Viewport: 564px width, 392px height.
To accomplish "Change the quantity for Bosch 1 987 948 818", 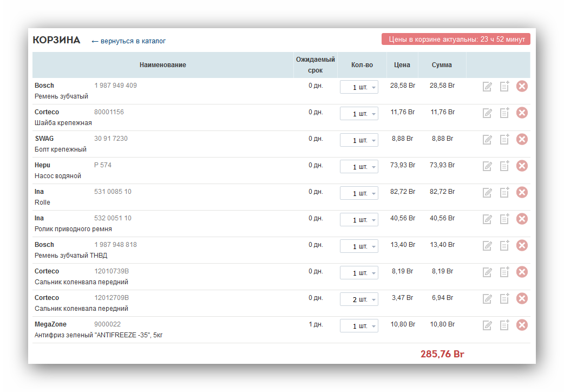I will (359, 246).
